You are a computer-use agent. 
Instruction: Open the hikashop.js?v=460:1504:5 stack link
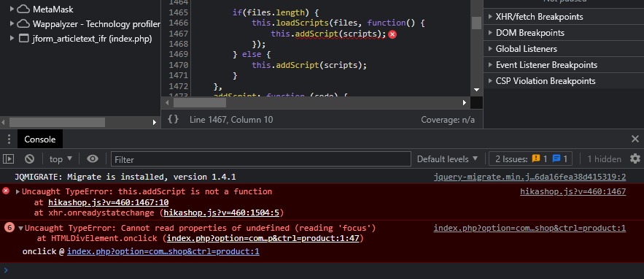[222, 213]
